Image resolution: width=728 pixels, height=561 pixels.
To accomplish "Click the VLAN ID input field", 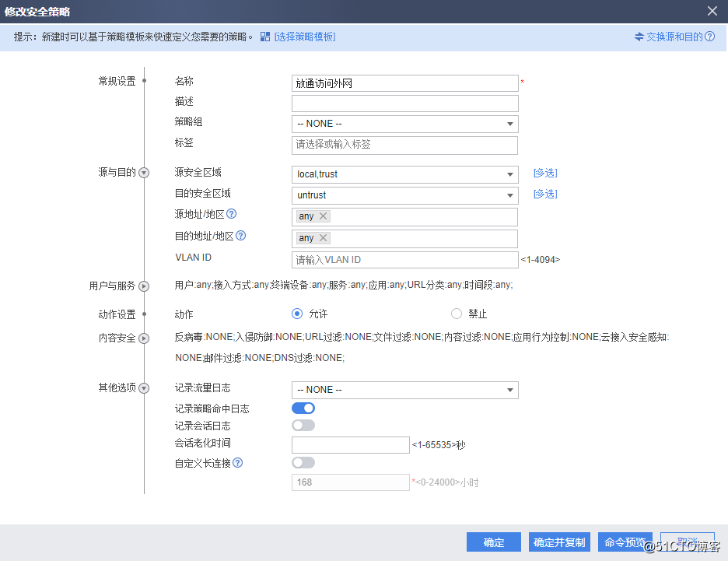I will pos(405,260).
